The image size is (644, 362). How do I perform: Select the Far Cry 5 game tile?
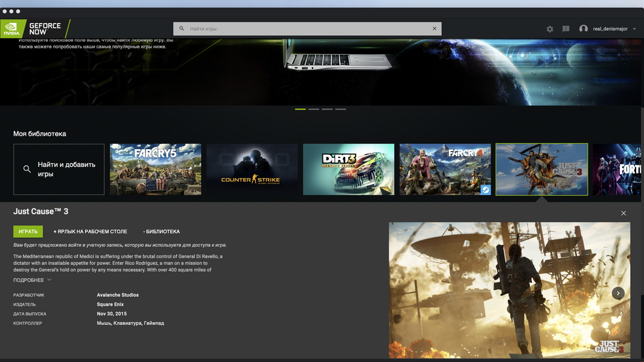[155, 170]
